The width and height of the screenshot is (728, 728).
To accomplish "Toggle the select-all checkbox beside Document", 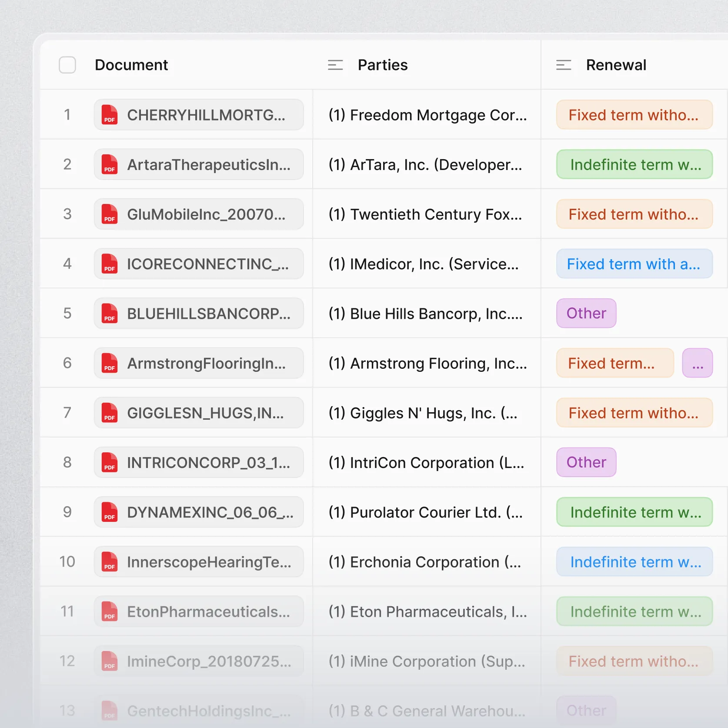I will (x=67, y=65).
